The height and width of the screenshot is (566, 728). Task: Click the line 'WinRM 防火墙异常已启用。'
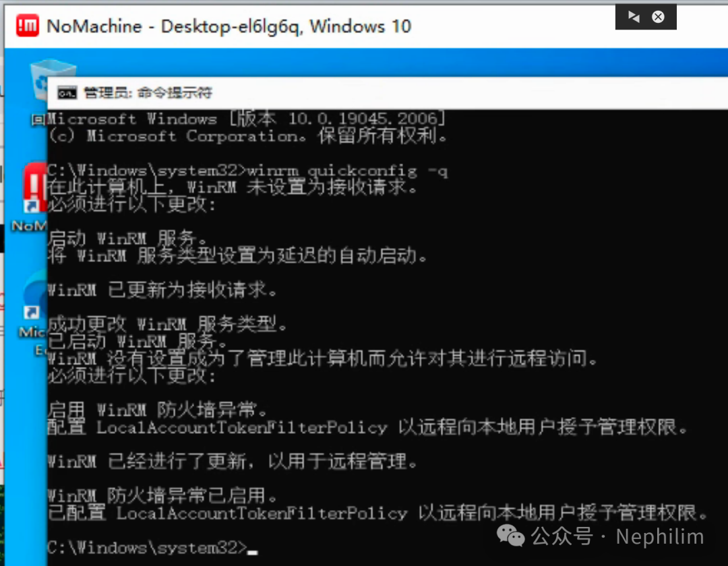pos(162,495)
